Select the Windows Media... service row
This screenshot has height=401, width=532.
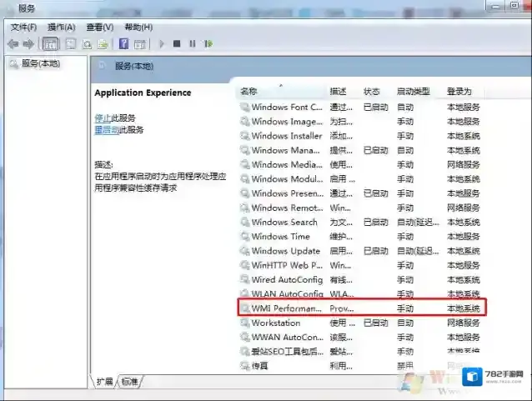pyautogui.click(x=361, y=164)
